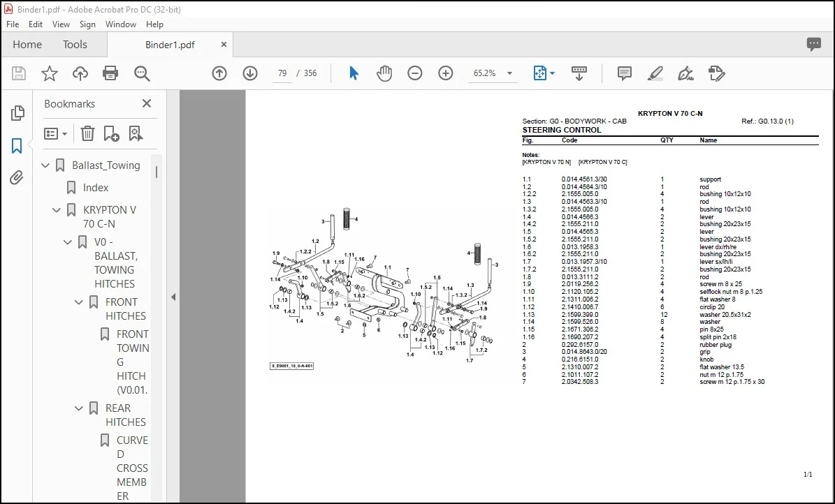Click the 'rubber plug' part name
The width and height of the screenshot is (835, 504).
tap(716, 344)
